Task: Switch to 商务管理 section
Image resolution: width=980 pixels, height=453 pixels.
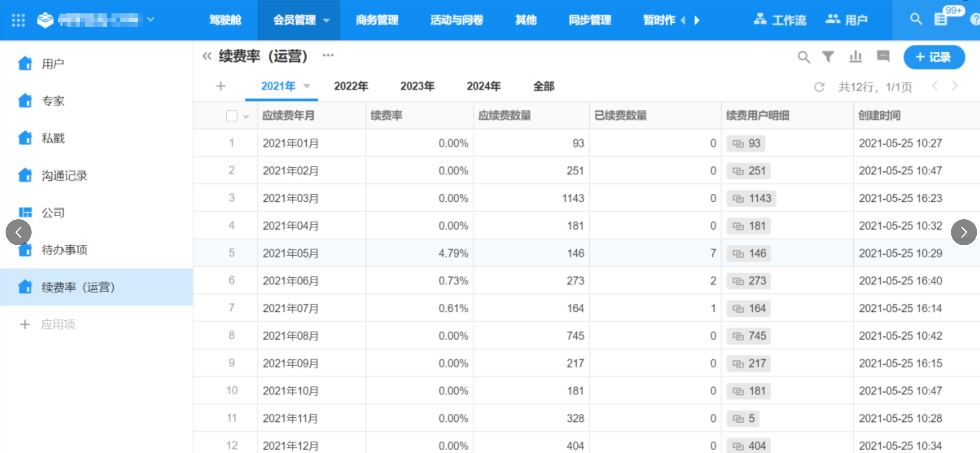Action: (x=376, y=20)
